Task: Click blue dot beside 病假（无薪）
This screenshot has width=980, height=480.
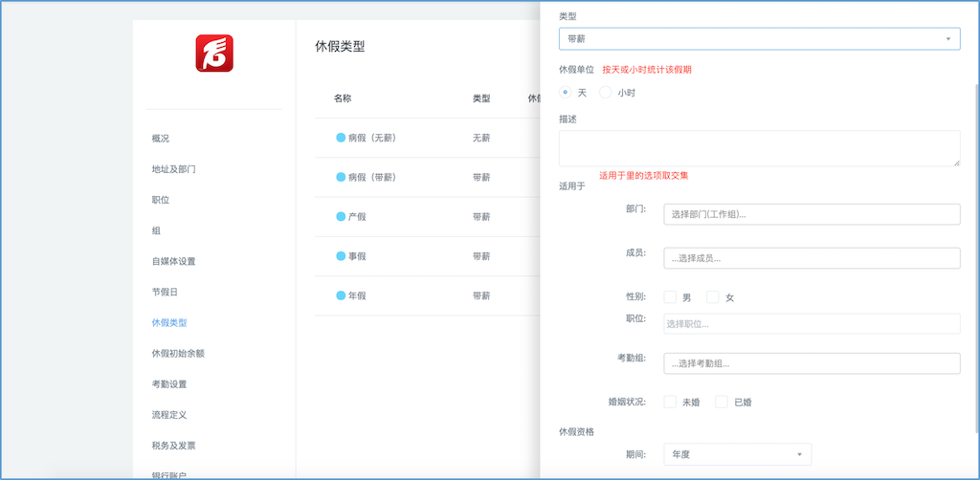Action: [x=341, y=138]
